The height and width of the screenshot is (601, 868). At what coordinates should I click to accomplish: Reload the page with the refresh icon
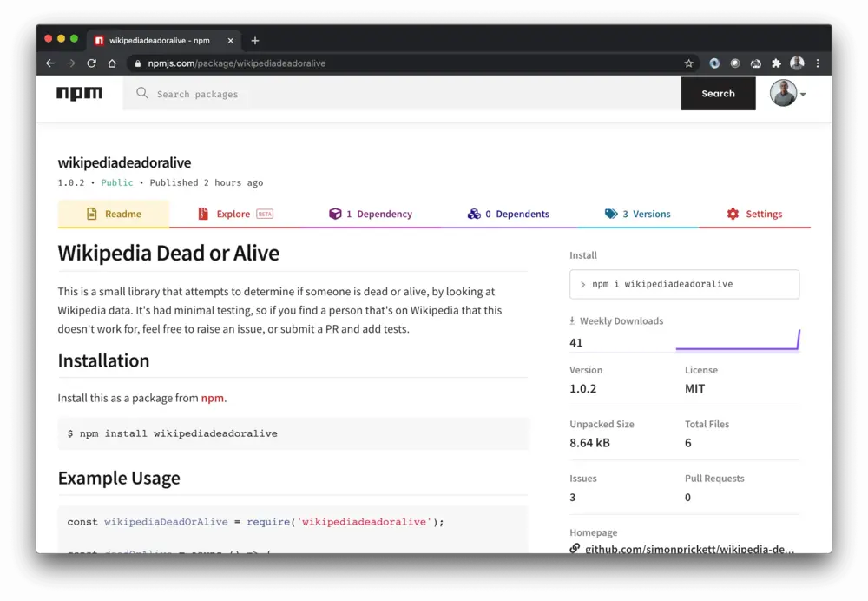pyautogui.click(x=90, y=63)
